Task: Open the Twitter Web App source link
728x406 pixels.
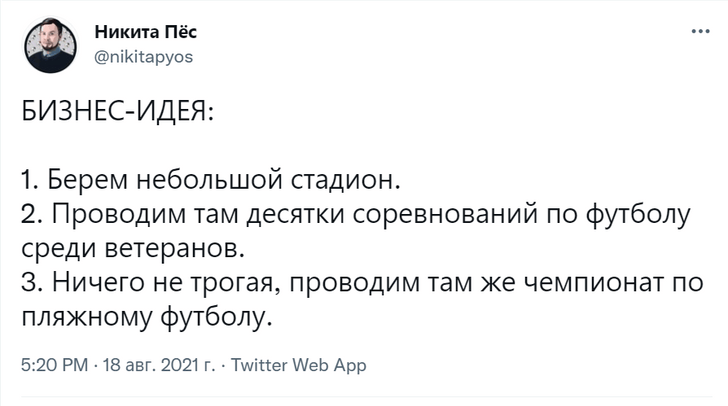Action: tap(299, 365)
